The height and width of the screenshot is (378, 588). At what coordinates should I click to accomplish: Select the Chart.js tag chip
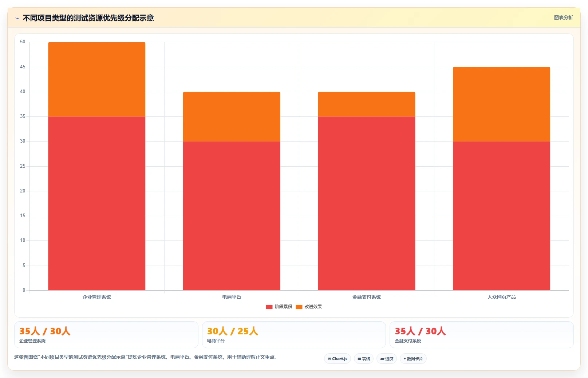click(338, 359)
